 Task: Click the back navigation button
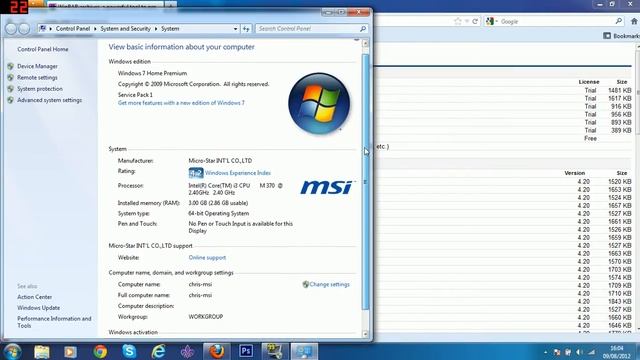click(x=11, y=29)
